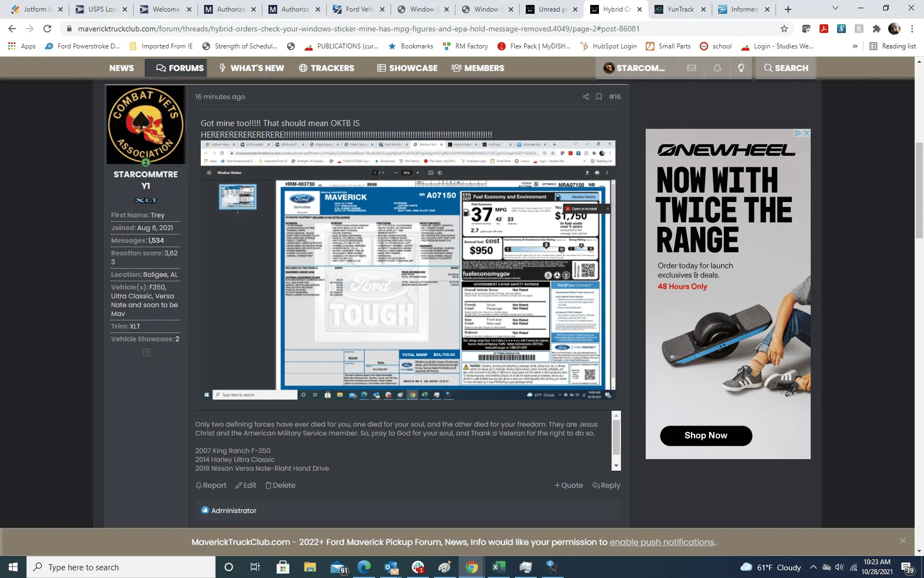
Task: Open the volume control in the tray
Action: tap(839, 567)
